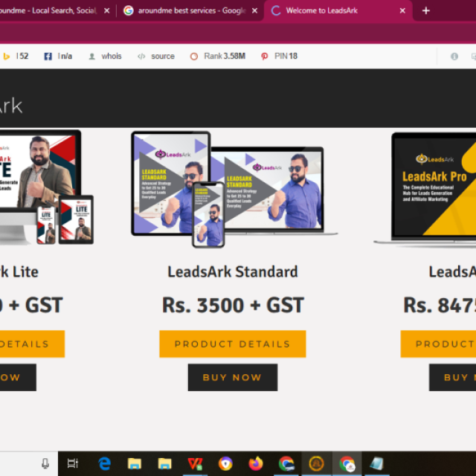Click Product Details for LeadsArk Standard
Image resolution: width=476 pixels, height=476 pixels.
click(x=233, y=344)
